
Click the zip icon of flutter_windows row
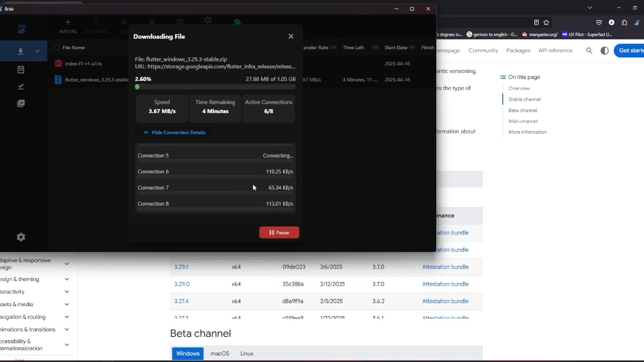pos(58,79)
